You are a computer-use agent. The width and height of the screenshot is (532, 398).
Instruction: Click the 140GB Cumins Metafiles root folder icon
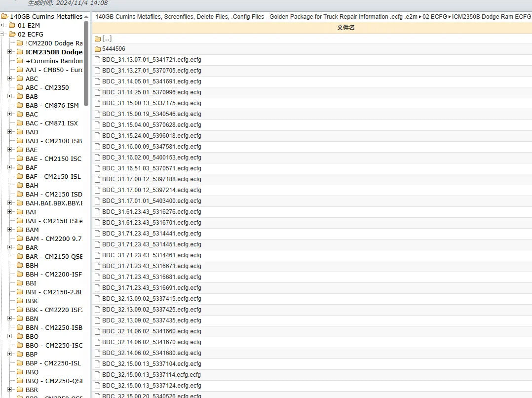point(4,16)
